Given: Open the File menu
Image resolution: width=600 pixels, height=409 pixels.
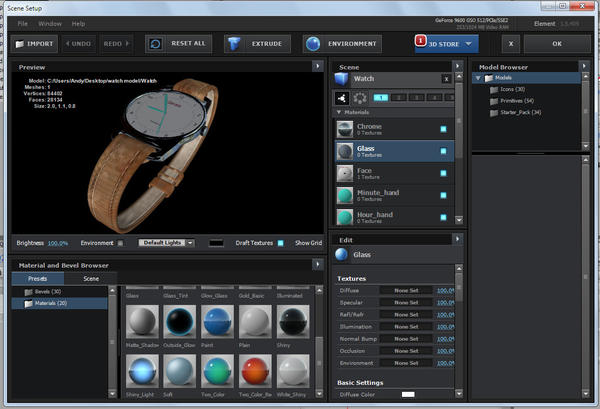Looking at the screenshot, I should click(x=23, y=24).
